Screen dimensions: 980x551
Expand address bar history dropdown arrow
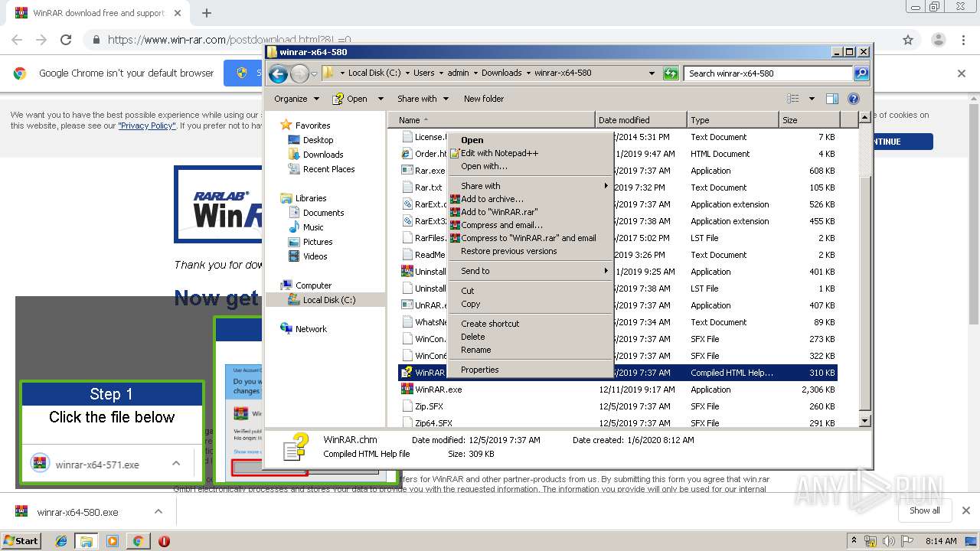coord(652,73)
